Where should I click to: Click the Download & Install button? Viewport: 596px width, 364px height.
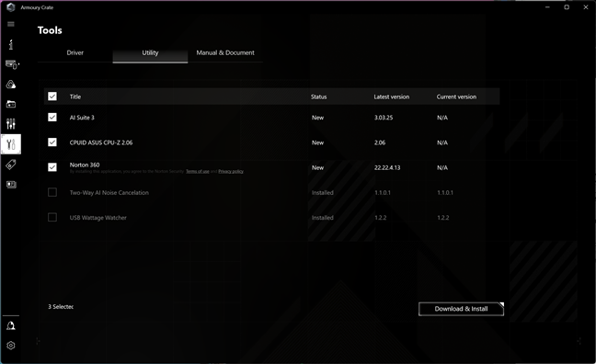[461, 309]
